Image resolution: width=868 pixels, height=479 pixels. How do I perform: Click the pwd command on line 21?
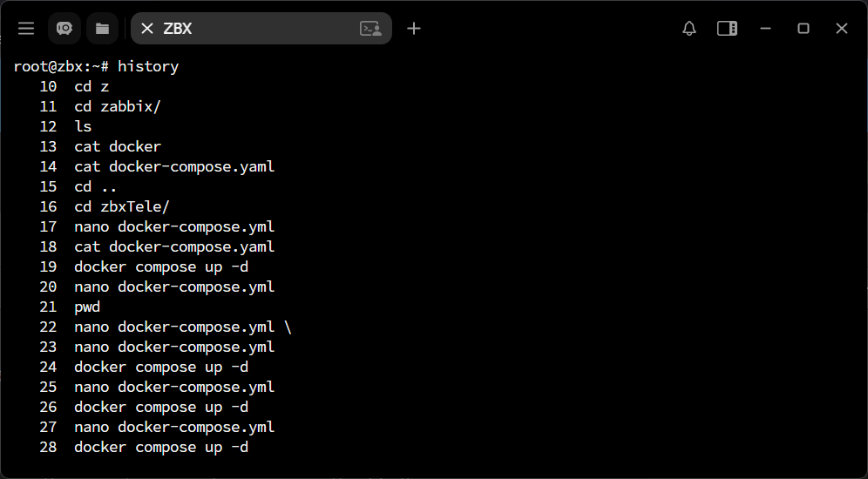[87, 307]
